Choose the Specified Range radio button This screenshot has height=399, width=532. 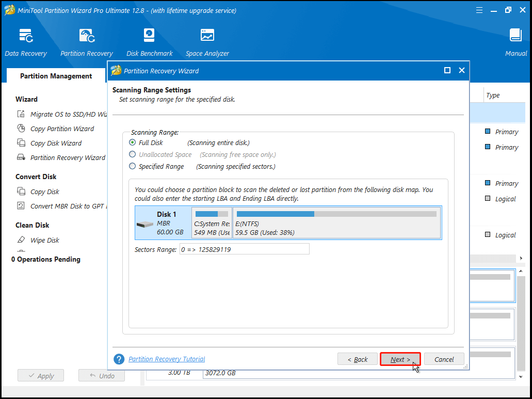click(x=133, y=166)
